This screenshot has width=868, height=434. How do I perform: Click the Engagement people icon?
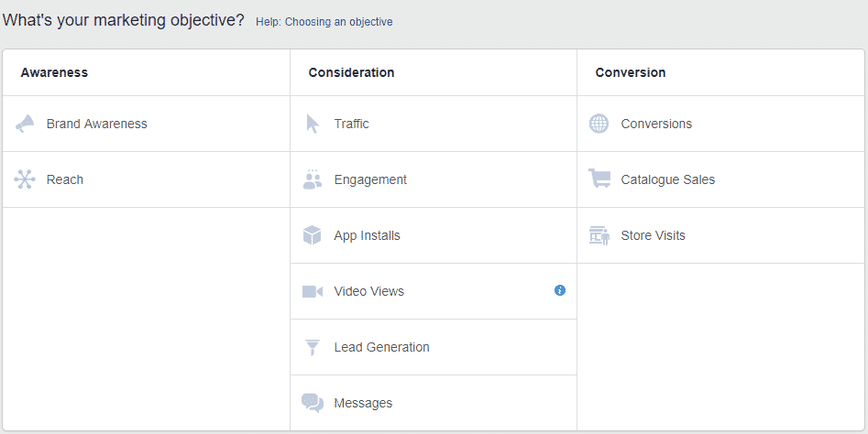313,179
